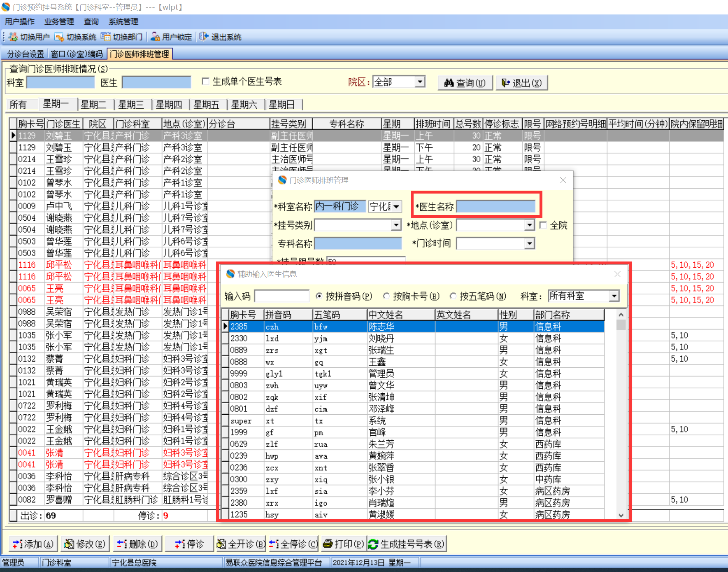The width and height of the screenshot is (728, 572).
Task: Click the 退出系统 exit system icon
Action: (204, 37)
